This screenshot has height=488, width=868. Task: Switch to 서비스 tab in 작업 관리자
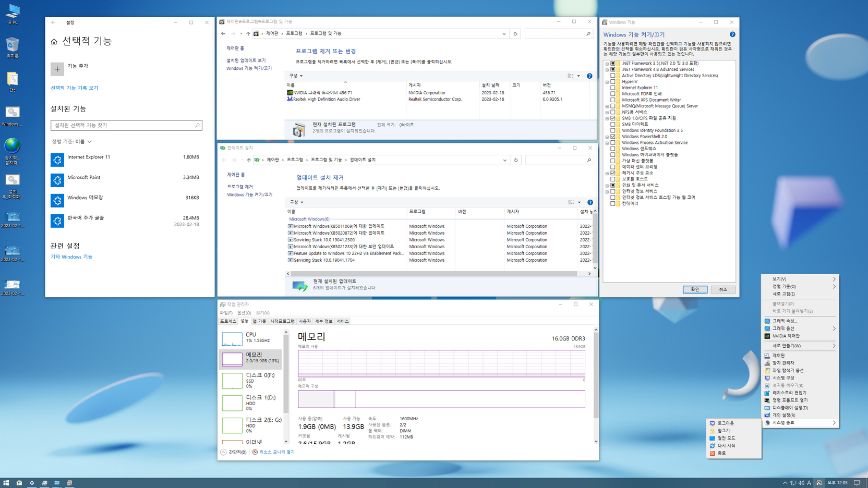pos(343,321)
